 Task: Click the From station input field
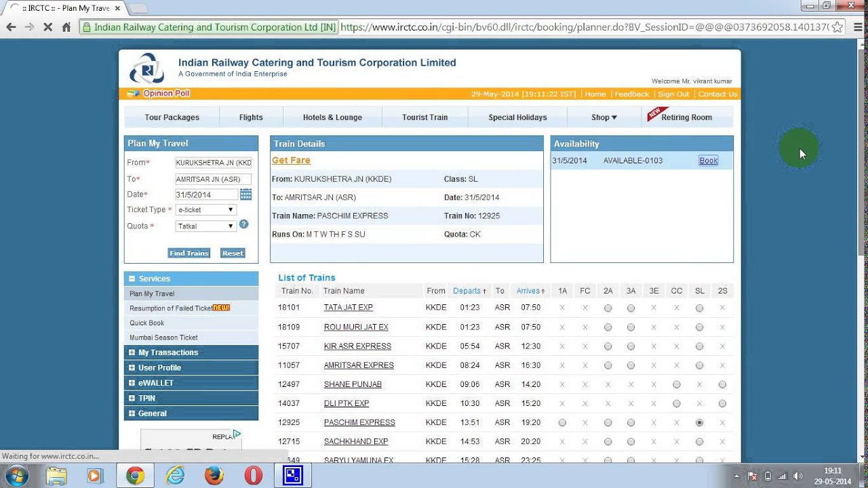213,163
